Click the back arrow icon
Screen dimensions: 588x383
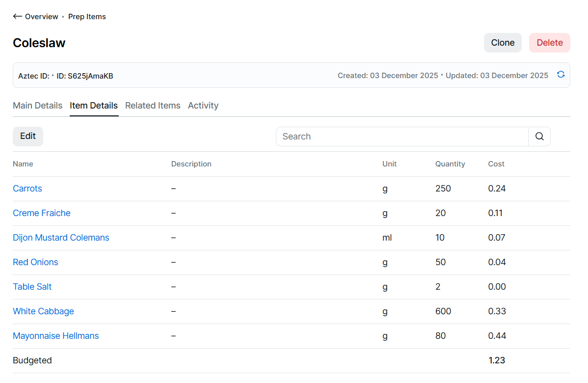(x=17, y=17)
